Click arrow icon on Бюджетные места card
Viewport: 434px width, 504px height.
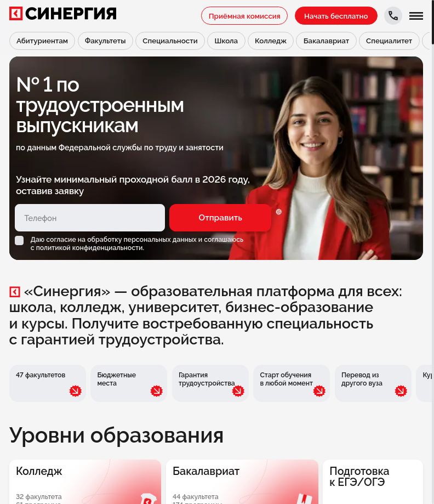click(x=157, y=391)
